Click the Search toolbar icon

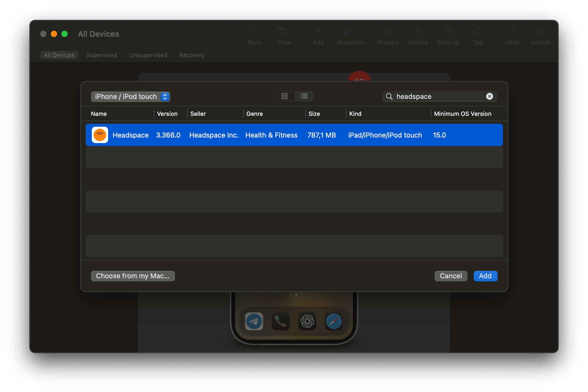coord(541,31)
